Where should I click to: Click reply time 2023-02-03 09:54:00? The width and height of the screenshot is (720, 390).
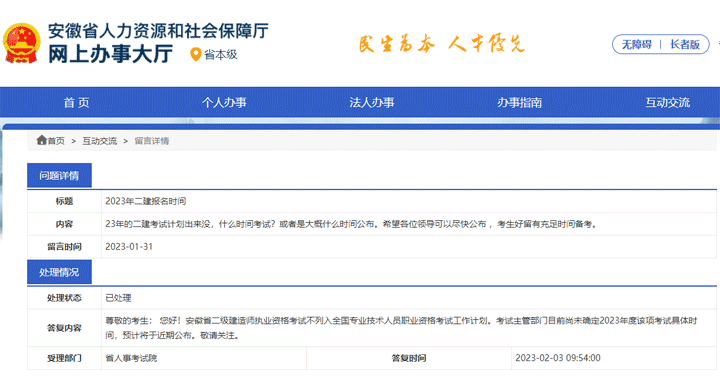tap(558, 358)
